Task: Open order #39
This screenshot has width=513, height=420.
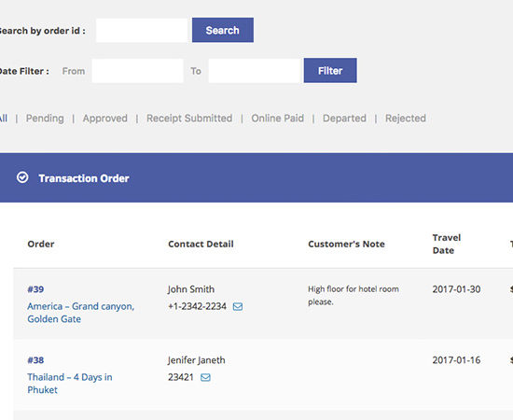Action: pos(35,289)
